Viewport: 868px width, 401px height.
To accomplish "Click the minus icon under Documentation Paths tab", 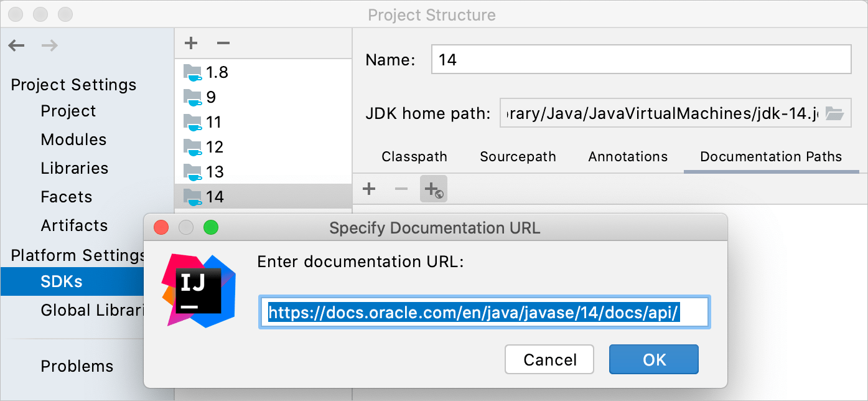I will [x=401, y=189].
